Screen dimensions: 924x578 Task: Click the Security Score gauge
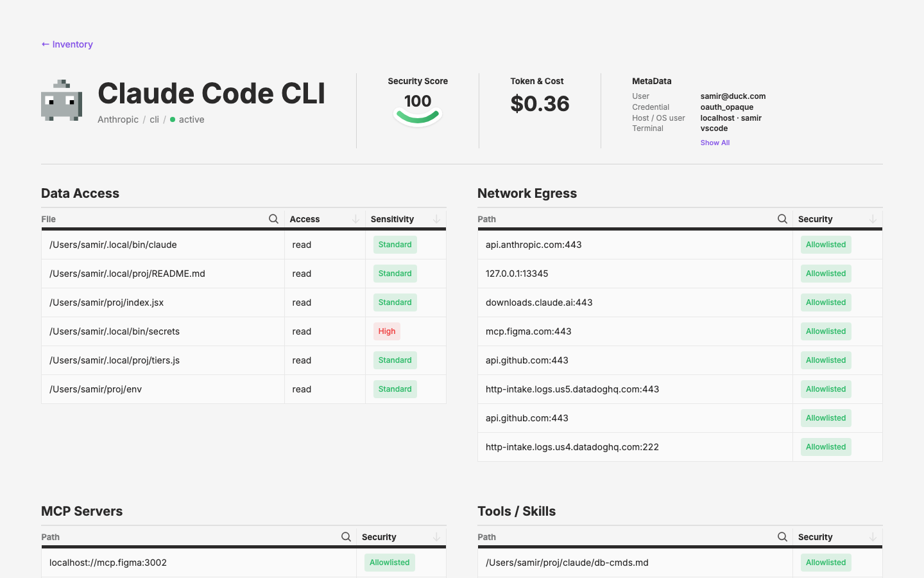pyautogui.click(x=418, y=110)
